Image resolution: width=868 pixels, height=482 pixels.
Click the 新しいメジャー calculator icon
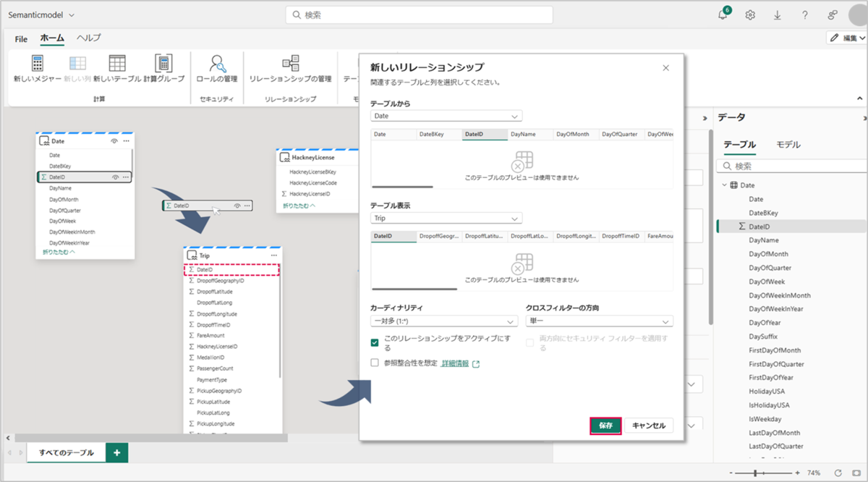point(38,63)
